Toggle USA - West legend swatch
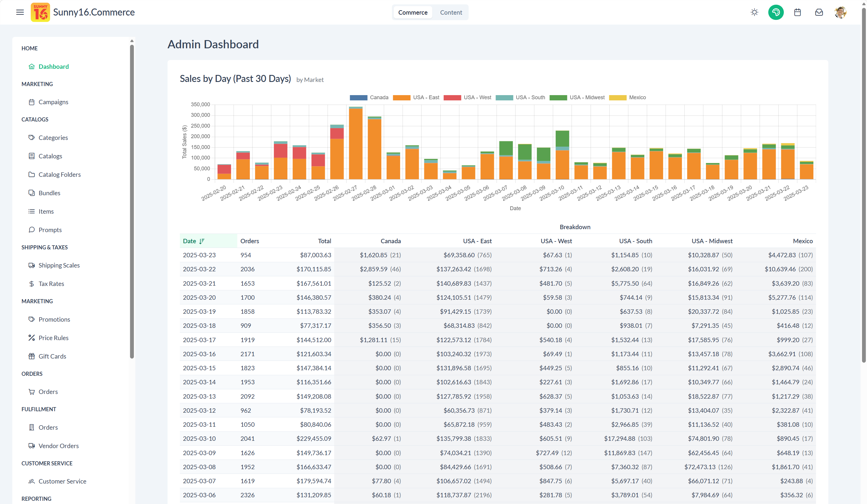867x504 pixels. coord(452,98)
